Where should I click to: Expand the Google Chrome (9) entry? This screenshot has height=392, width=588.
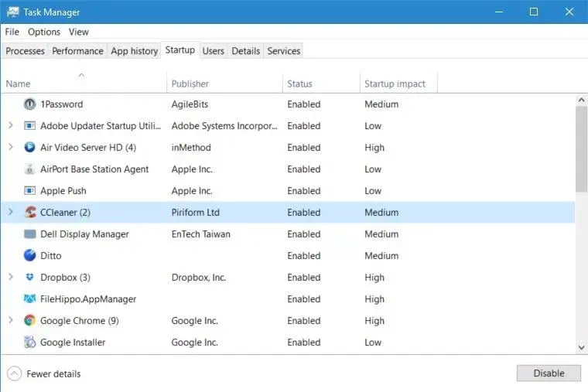[11, 321]
